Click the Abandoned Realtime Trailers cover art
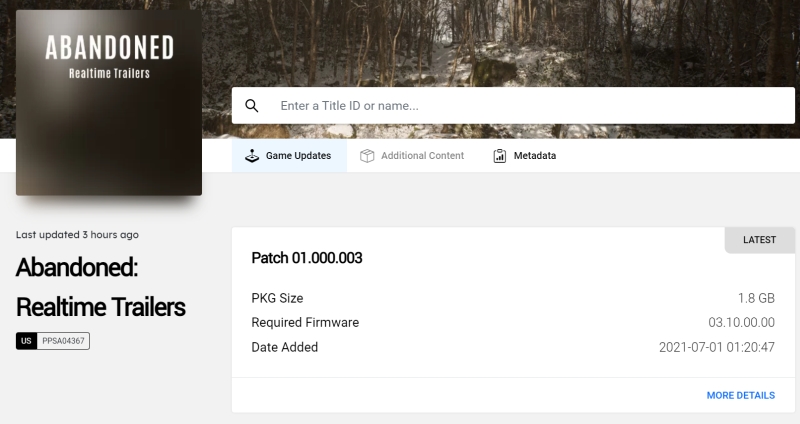Image resolution: width=800 pixels, height=424 pixels. pos(109,103)
